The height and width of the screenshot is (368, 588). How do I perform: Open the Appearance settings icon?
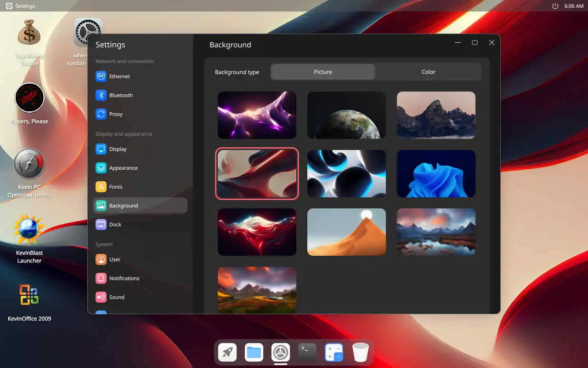click(101, 168)
